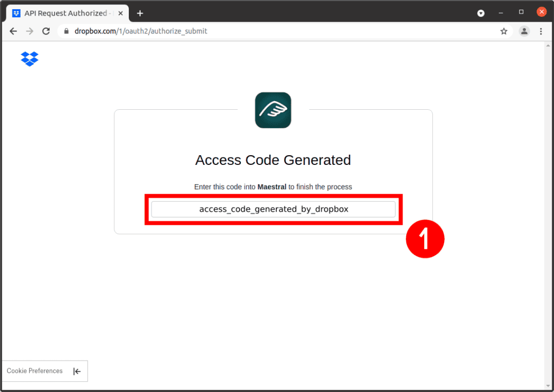Click the address bar URL
This screenshot has height=392, width=554.
[141, 31]
